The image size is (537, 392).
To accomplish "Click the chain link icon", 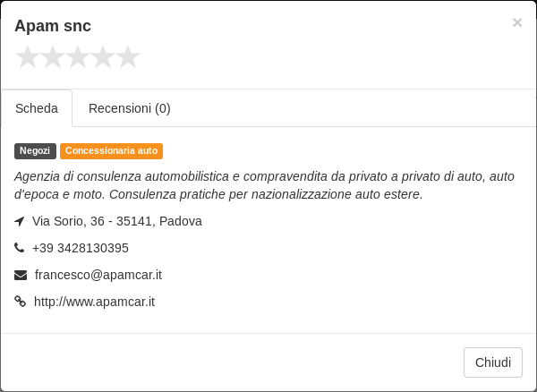I will [21, 302].
